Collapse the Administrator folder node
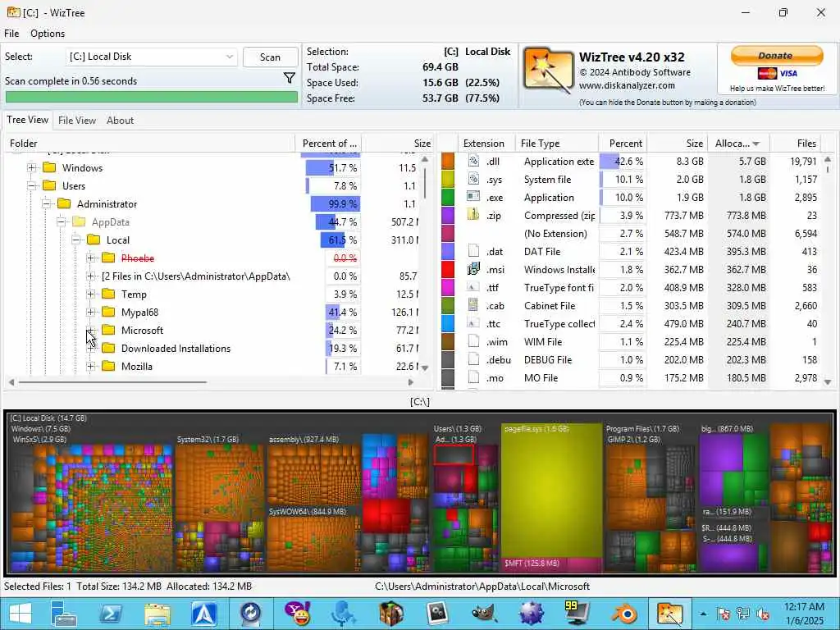840x630 pixels. [47, 203]
